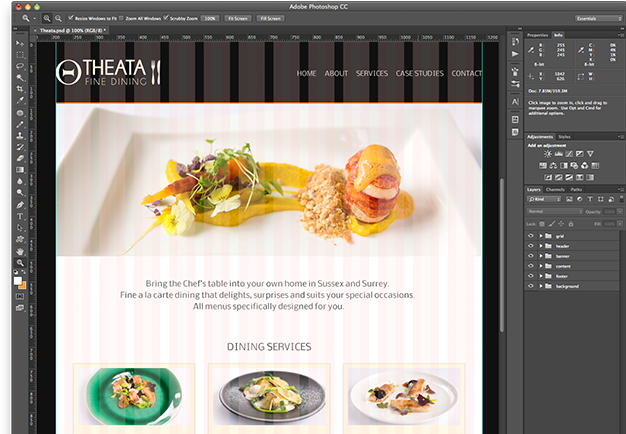626x434 pixels.
Task: Select the Gradient tool
Action: click(x=20, y=170)
